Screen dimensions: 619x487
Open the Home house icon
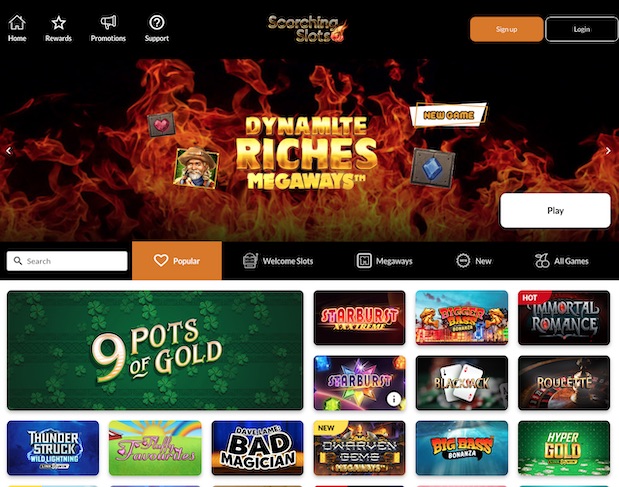[x=17, y=22]
